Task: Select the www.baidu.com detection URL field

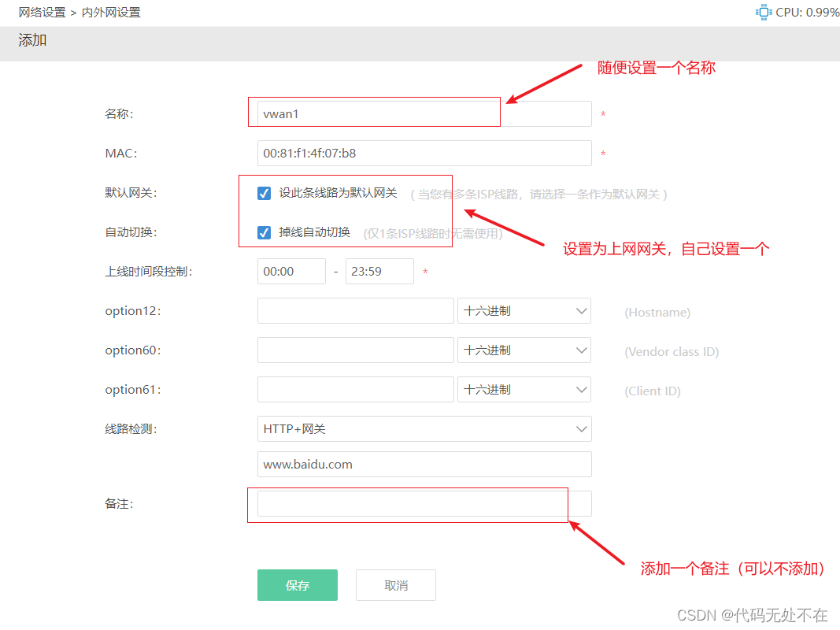Action: (x=424, y=464)
